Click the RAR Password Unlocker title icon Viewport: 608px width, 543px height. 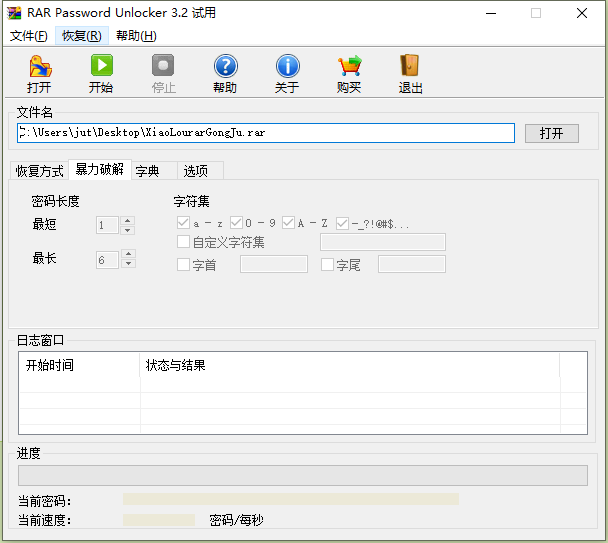click(x=14, y=13)
